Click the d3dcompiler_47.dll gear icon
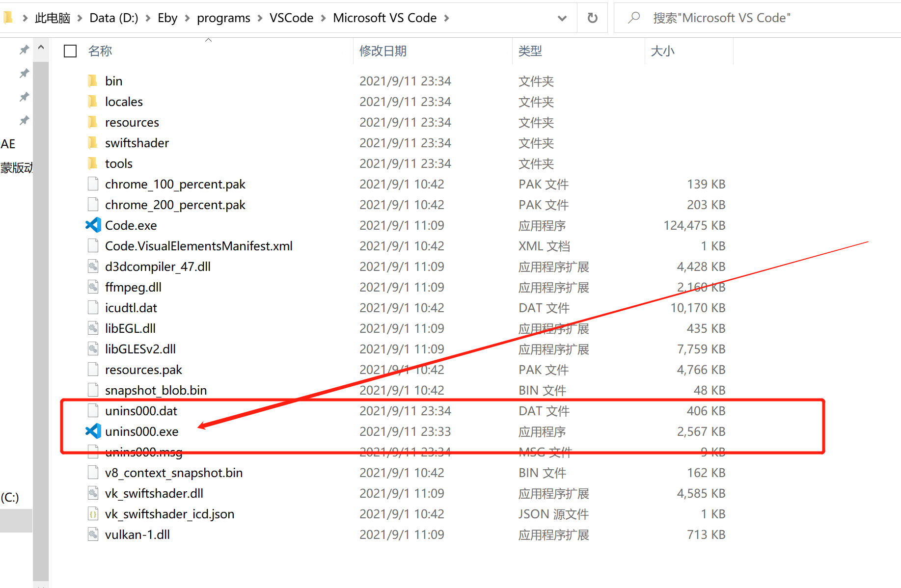 pos(93,266)
